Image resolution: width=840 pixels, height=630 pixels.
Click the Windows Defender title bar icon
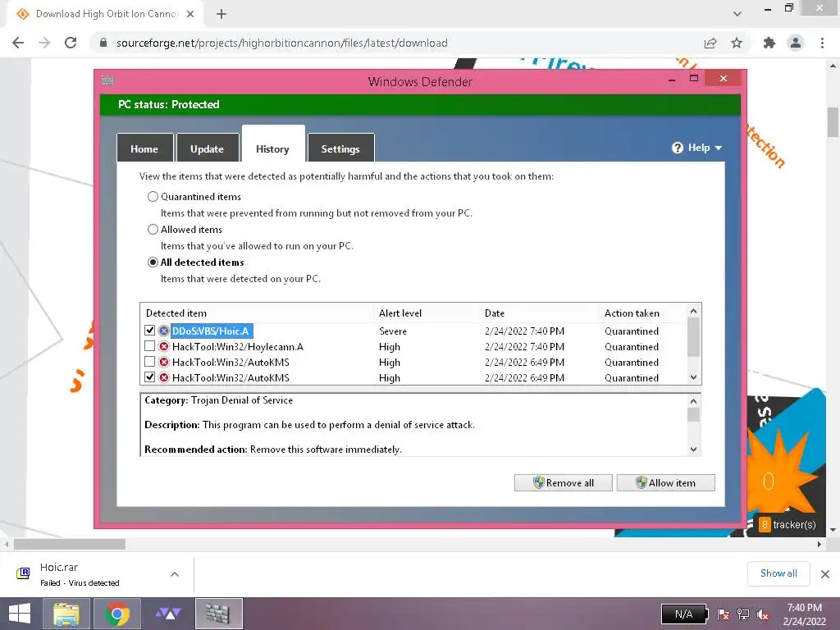coord(107,80)
